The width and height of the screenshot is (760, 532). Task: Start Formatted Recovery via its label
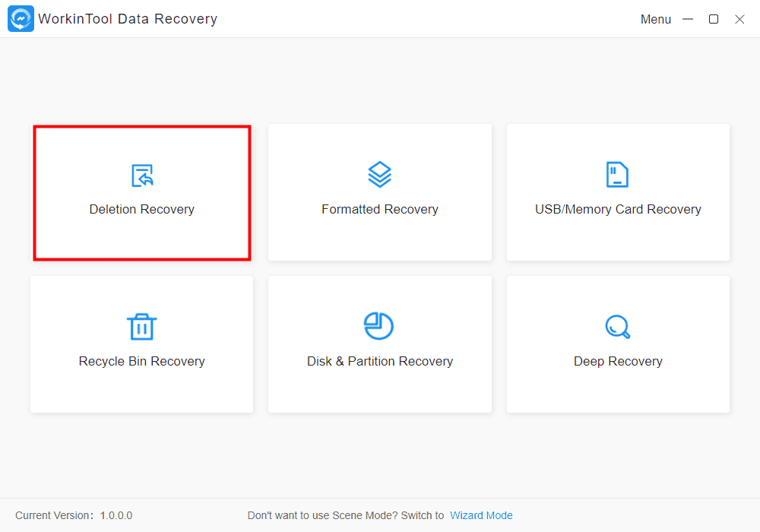point(380,210)
